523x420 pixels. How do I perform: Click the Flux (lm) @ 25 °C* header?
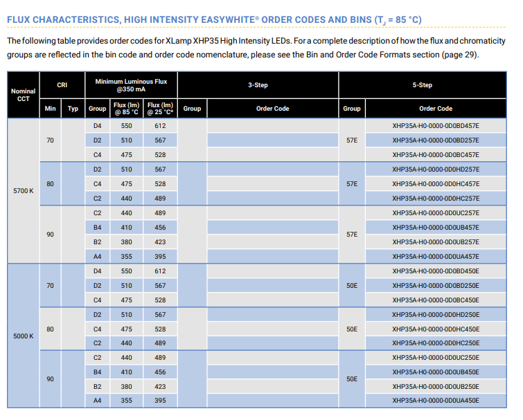[160, 109]
